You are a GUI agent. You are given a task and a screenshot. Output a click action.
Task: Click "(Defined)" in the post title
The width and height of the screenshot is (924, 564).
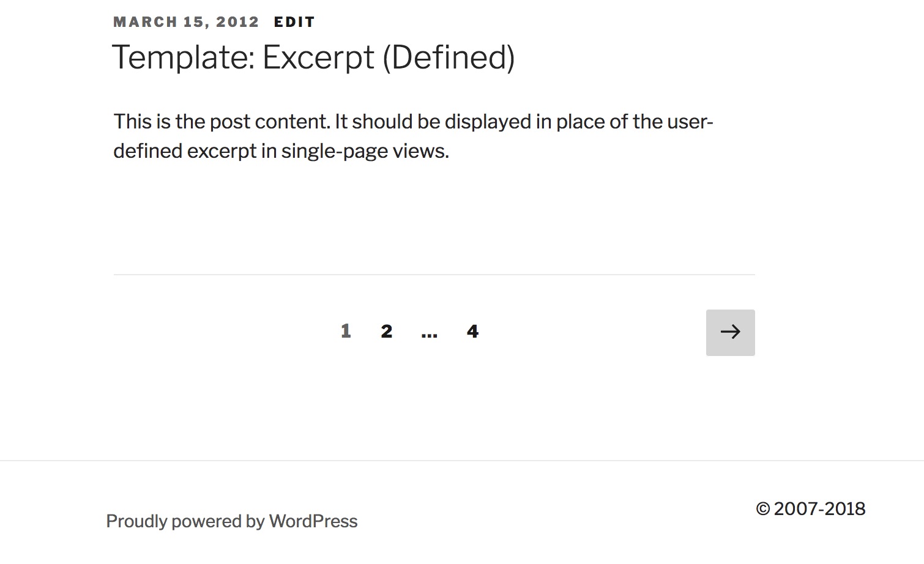449,58
